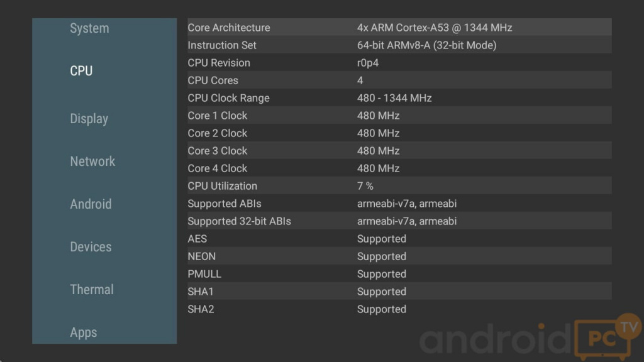Select the Core 1 Clock row
Screen dimensions: 644x362
click(x=399, y=116)
